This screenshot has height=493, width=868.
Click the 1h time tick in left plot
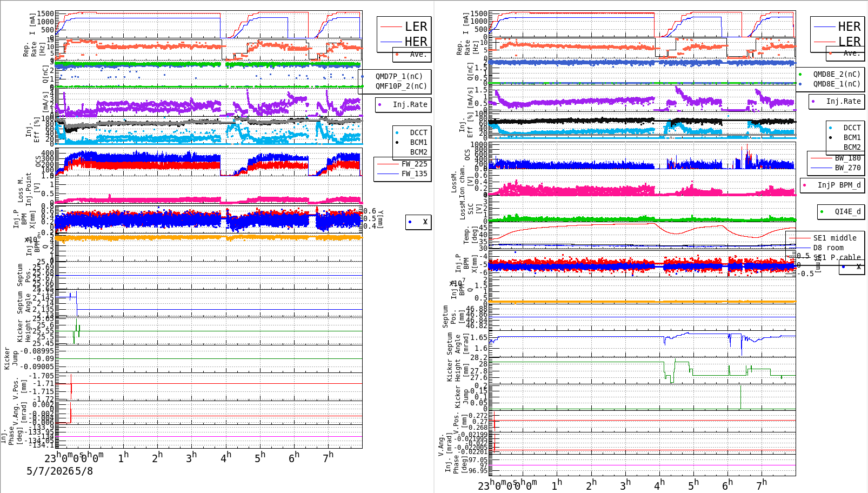(x=123, y=457)
